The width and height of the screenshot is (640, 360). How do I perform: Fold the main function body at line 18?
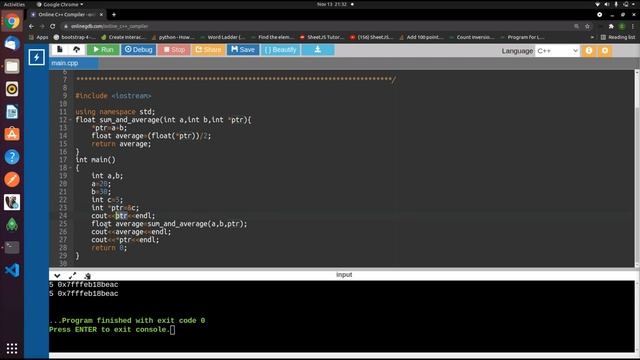(70, 168)
